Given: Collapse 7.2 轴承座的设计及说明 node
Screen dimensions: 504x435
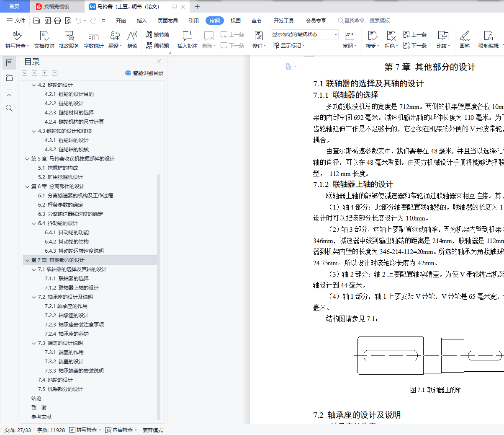Looking at the screenshot, I should coord(34,297).
